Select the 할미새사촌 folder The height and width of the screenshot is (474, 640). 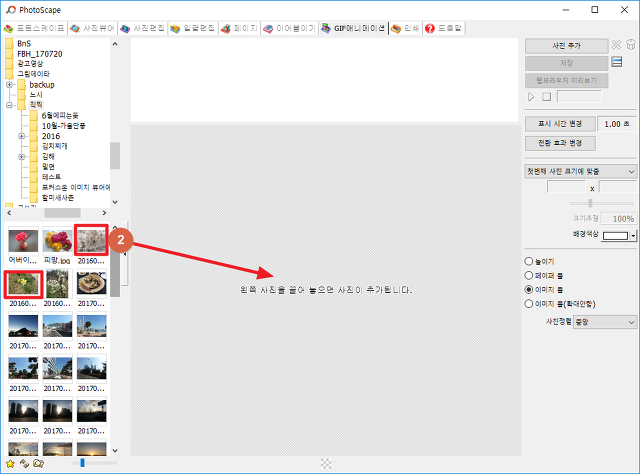pos(58,198)
